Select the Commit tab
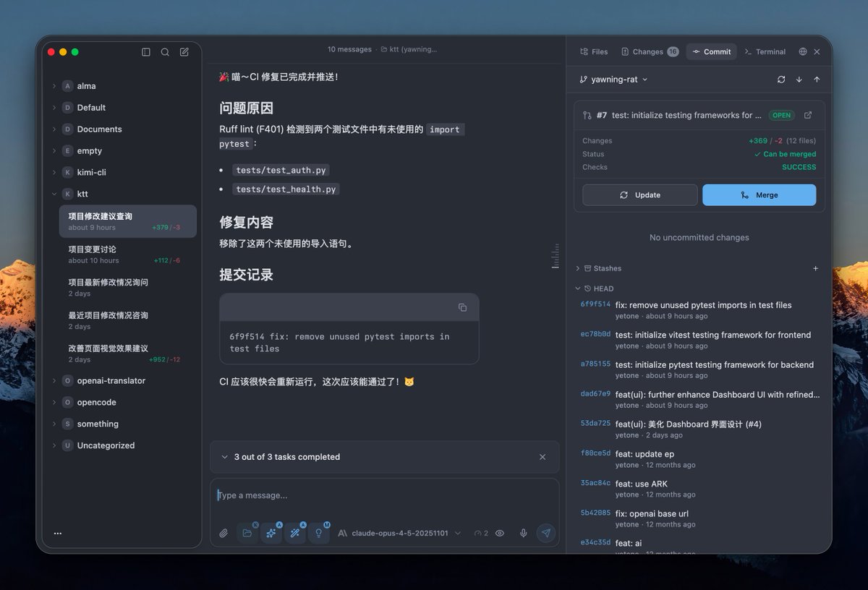 (x=711, y=52)
